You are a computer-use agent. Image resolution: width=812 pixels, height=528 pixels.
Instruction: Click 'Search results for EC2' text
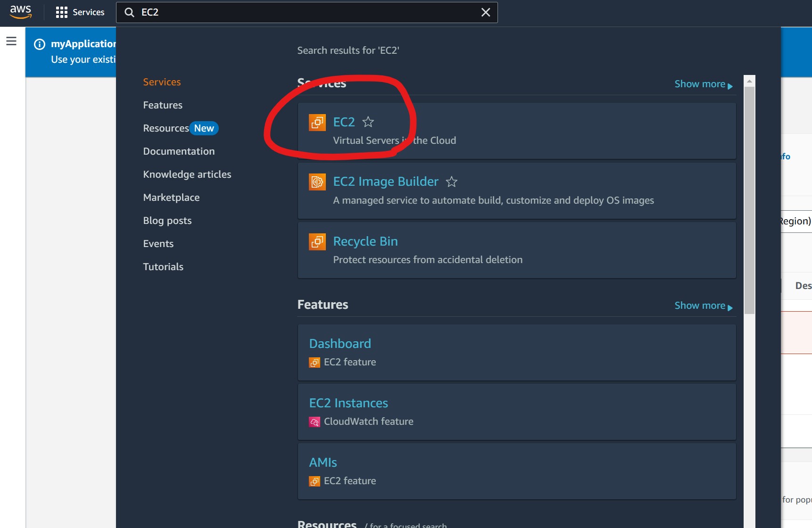click(x=348, y=50)
